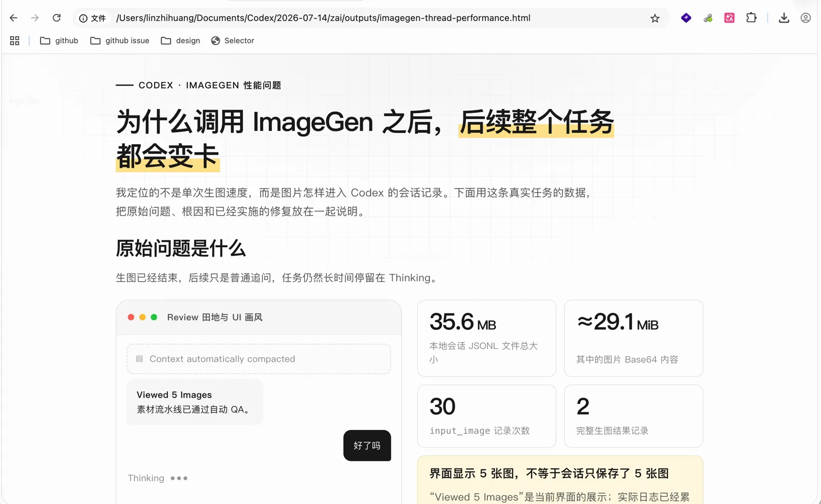Select the 35.6 MB stat card
Viewport: 821px width, 504px height.
[x=486, y=338]
